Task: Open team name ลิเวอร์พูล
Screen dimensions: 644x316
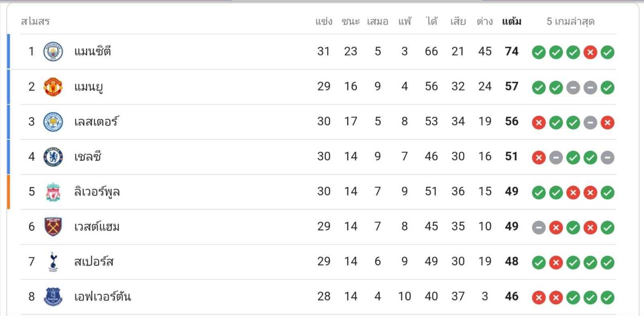Action: click(x=97, y=192)
